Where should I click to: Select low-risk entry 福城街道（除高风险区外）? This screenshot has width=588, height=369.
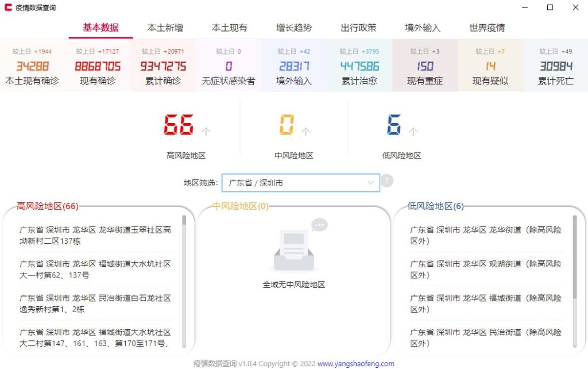click(x=486, y=303)
